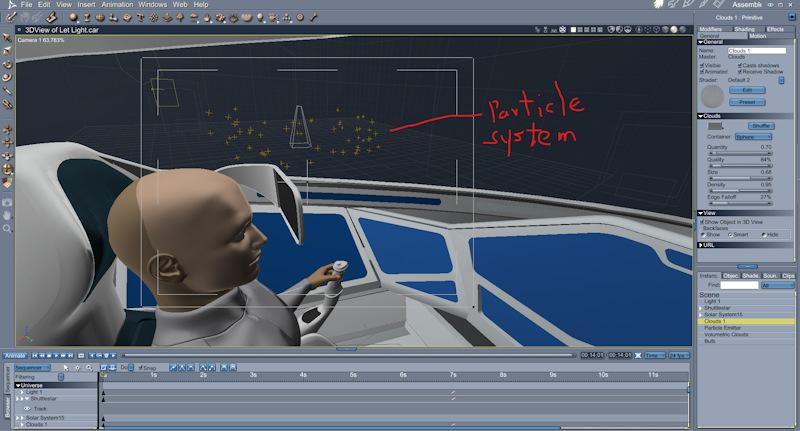
Task: Click the shader Preset button
Action: pyautogui.click(x=747, y=102)
